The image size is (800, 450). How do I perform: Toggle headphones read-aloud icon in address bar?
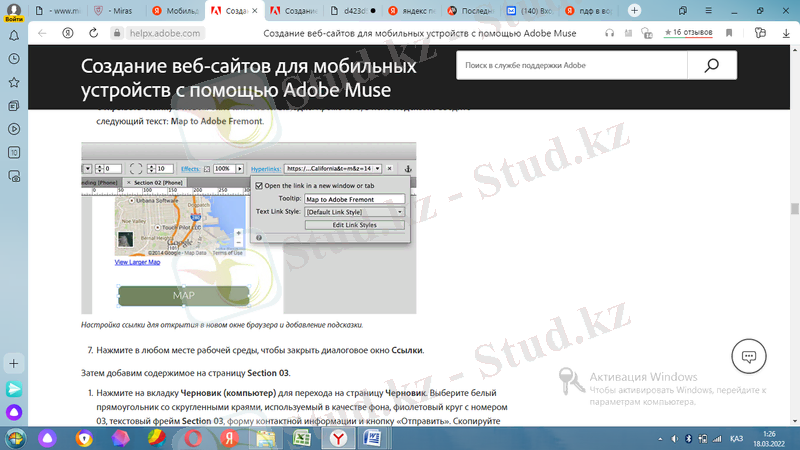point(609,33)
